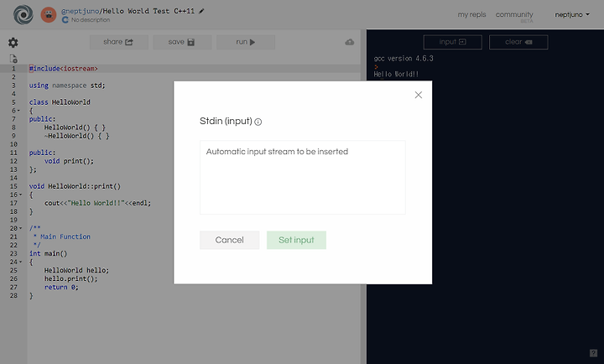Open the Stdin info tooltip icon

(x=258, y=122)
